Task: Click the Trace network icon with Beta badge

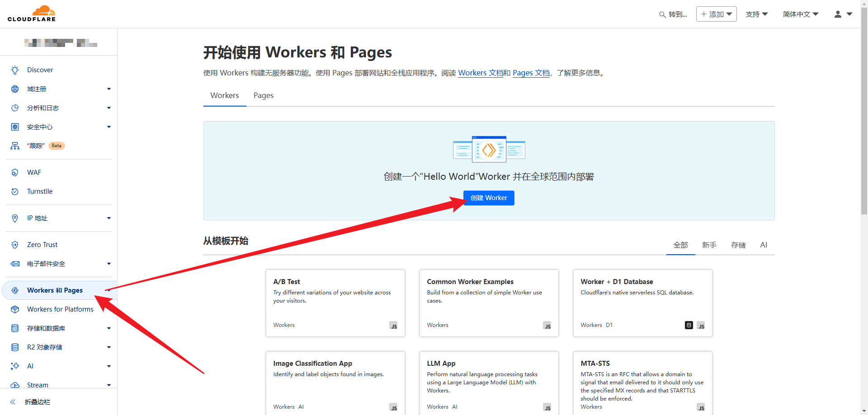Action: [15, 146]
